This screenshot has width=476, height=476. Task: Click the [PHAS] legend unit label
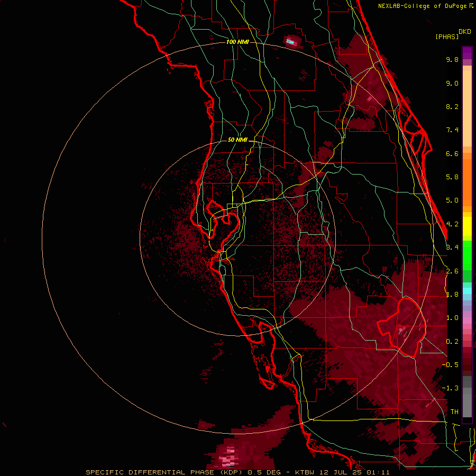[x=447, y=36]
